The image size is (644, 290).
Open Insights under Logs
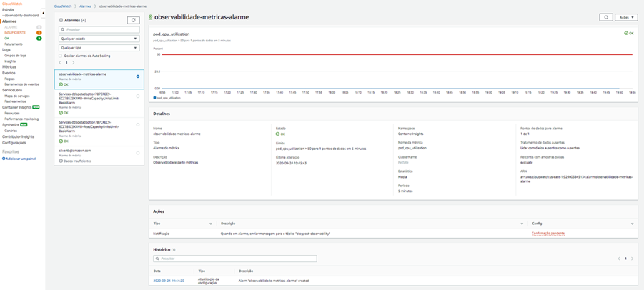pyautogui.click(x=10, y=61)
